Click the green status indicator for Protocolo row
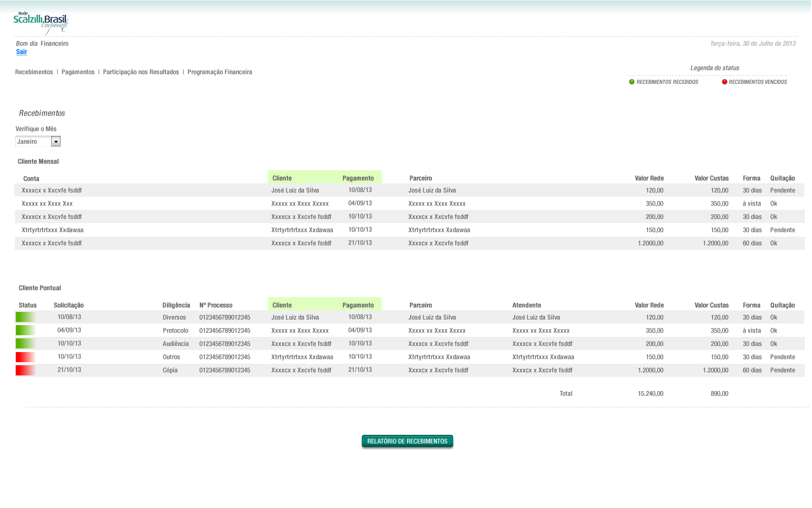This screenshot has height=508, width=812. [25, 330]
